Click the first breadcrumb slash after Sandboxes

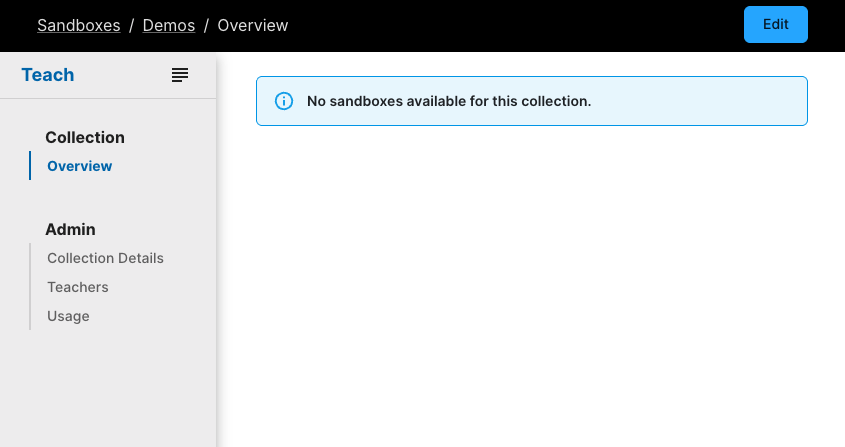tap(131, 25)
